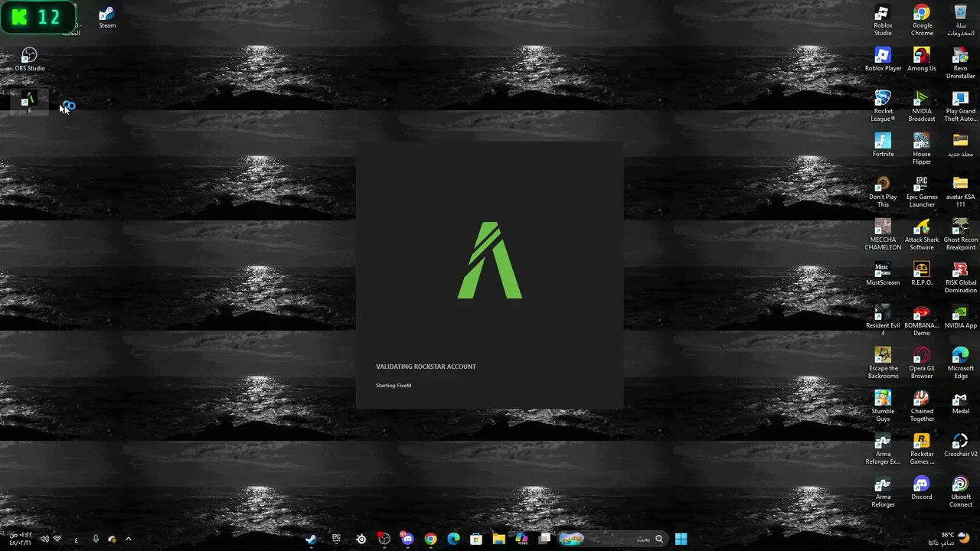
Task: Open Microsoft Store from the taskbar
Action: (476, 540)
